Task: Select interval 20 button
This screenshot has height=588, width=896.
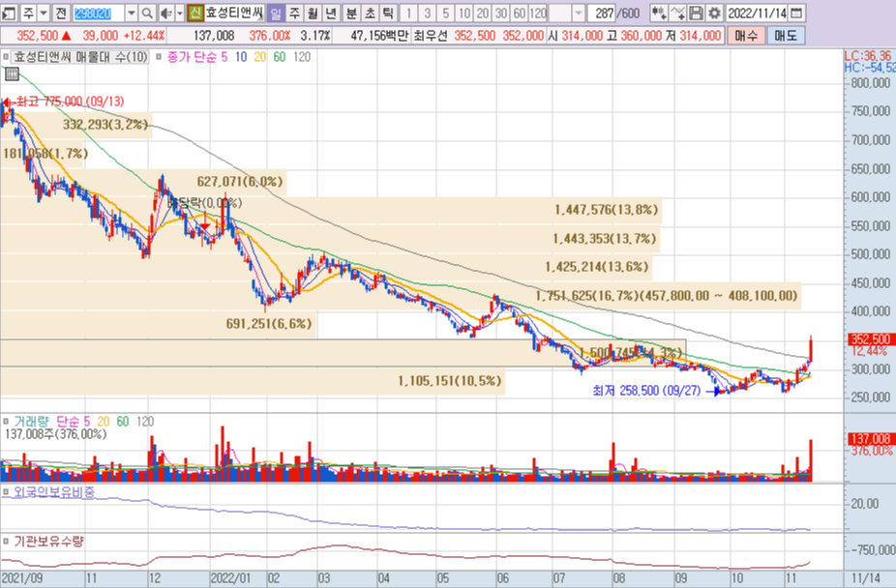Action: (482, 13)
